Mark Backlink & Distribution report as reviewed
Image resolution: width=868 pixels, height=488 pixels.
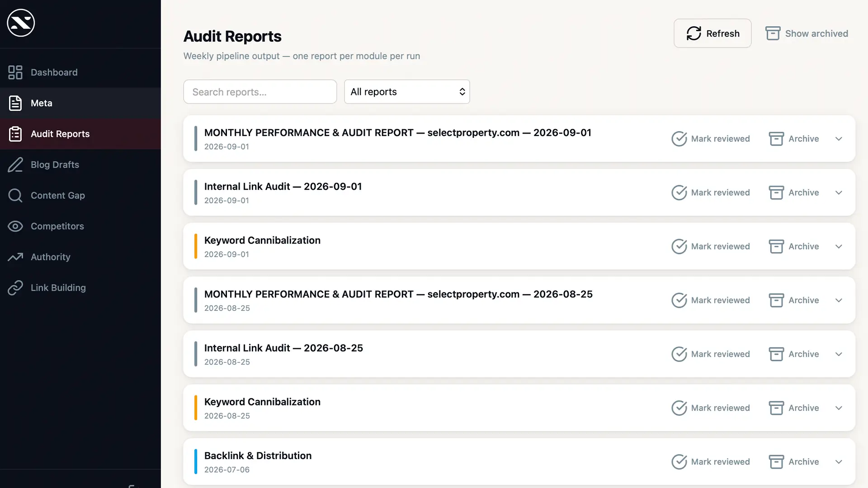click(711, 462)
